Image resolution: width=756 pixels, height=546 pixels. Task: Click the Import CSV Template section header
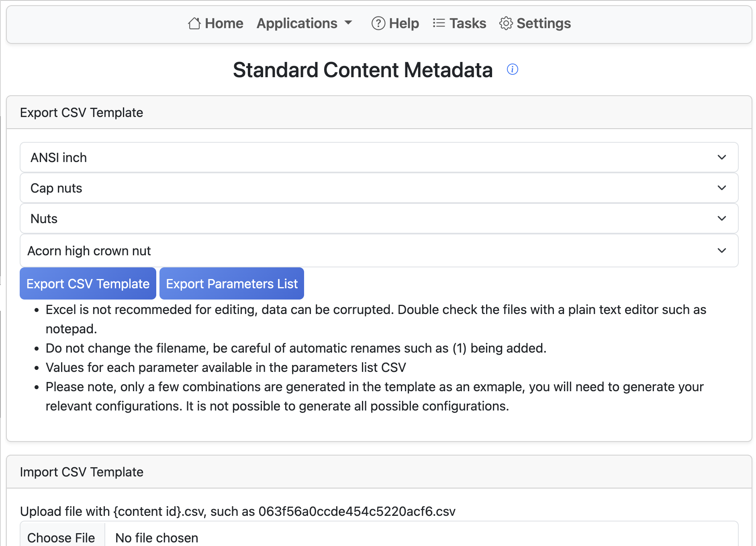(x=82, y=472)
